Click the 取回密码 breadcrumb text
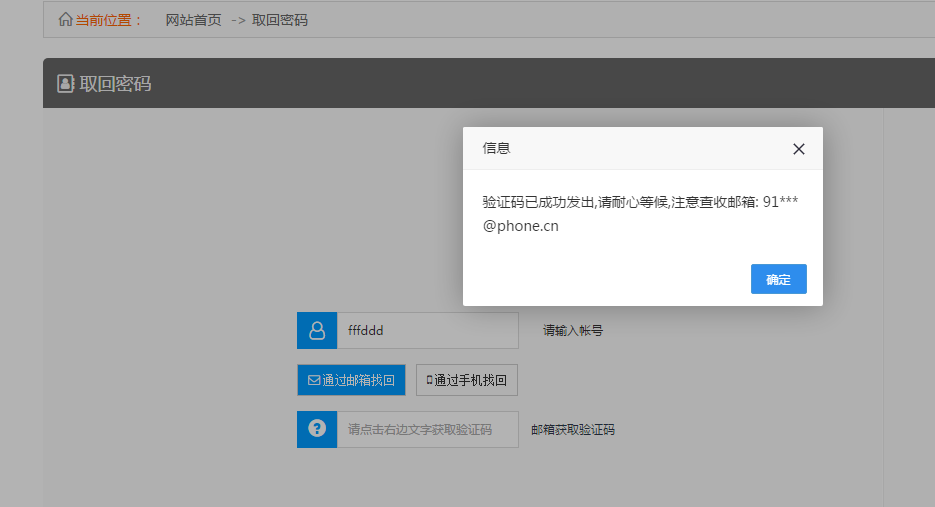Screen dimensions: 935x507 [x=280, y=20]
